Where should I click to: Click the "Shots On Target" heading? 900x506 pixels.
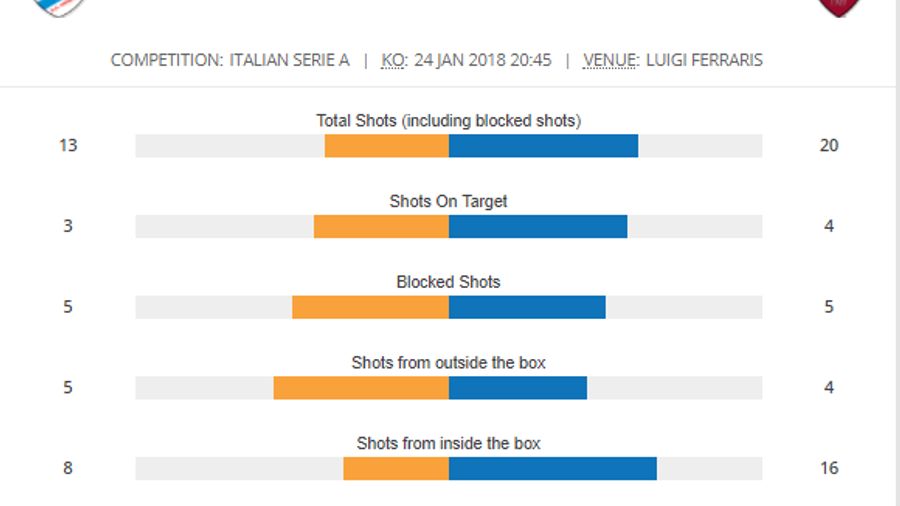[448, 201]
